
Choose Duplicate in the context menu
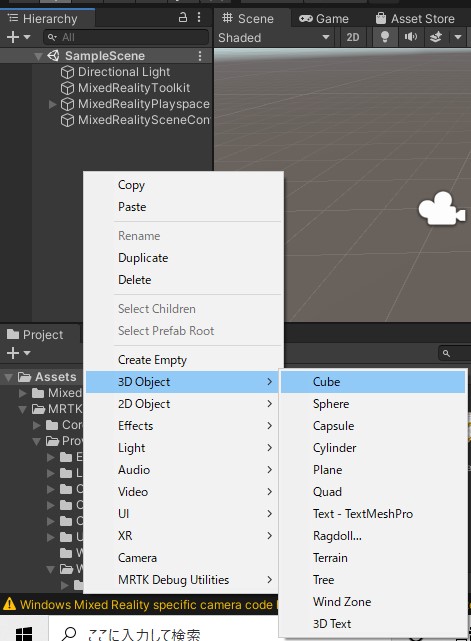pyautogui.click(x=183, y=258)
